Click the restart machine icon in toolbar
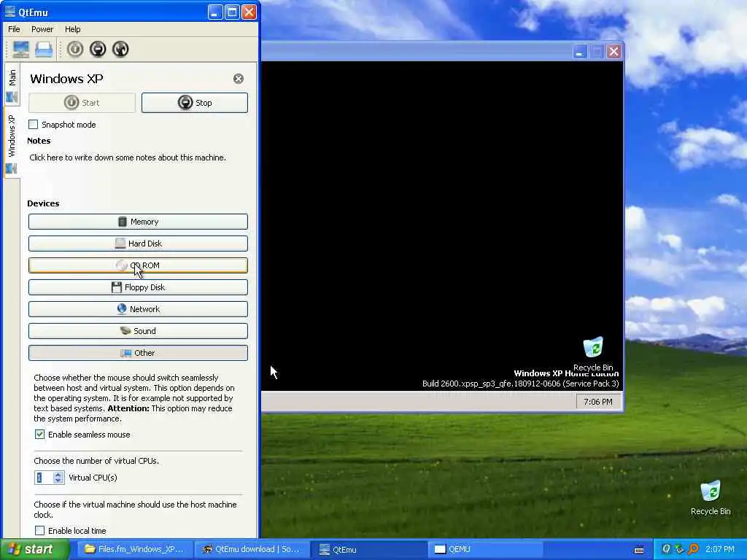747x560 pixels. click(120, 49)
